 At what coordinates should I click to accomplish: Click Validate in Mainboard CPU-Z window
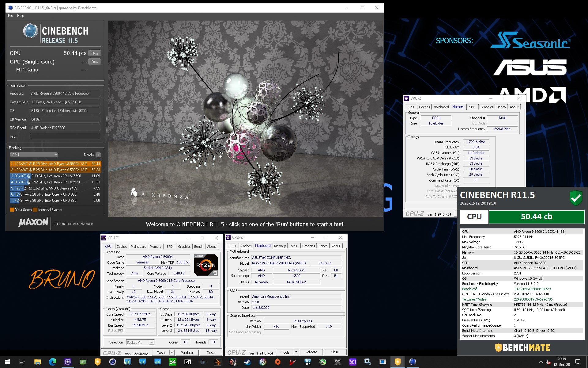tap(311, 352)
